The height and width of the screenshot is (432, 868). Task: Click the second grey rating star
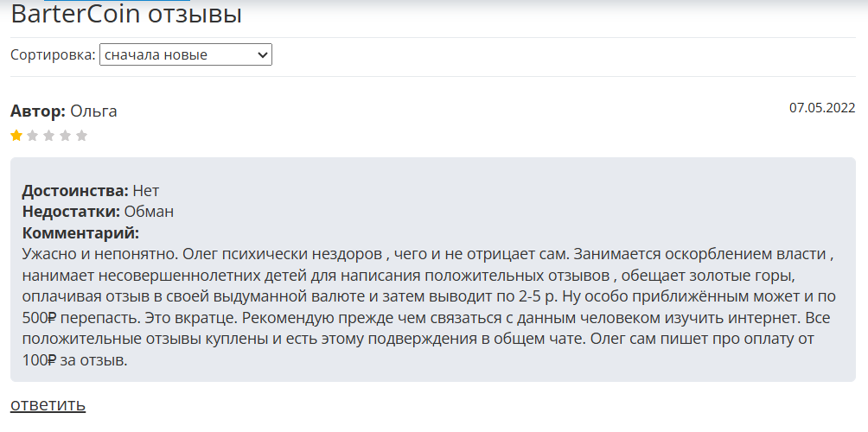coord(33,136)
